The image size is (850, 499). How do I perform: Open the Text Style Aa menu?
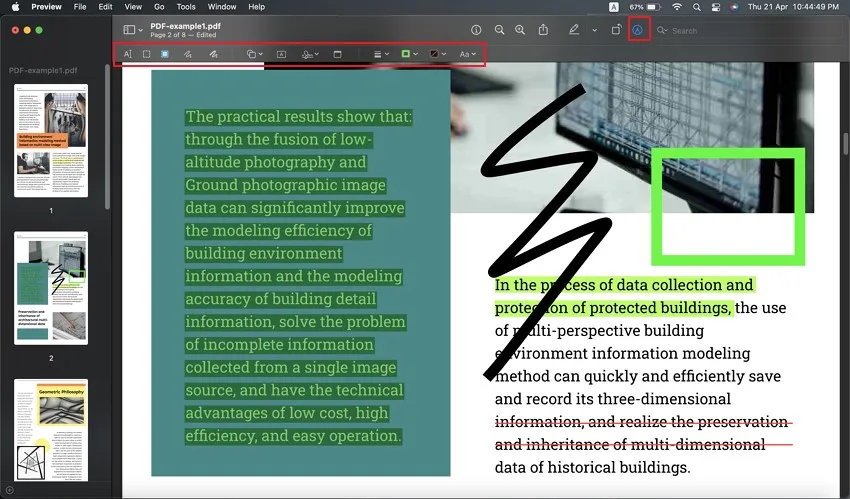click(467, 54)
